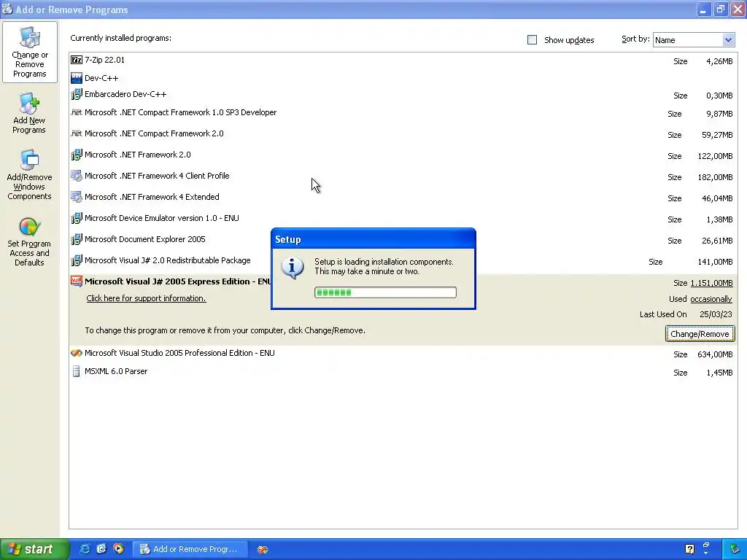Click the .NET Framework 4 Extended icon
The height and width of the screenshot is (560, 747).
pyautogui.click(x=76, y=197)
